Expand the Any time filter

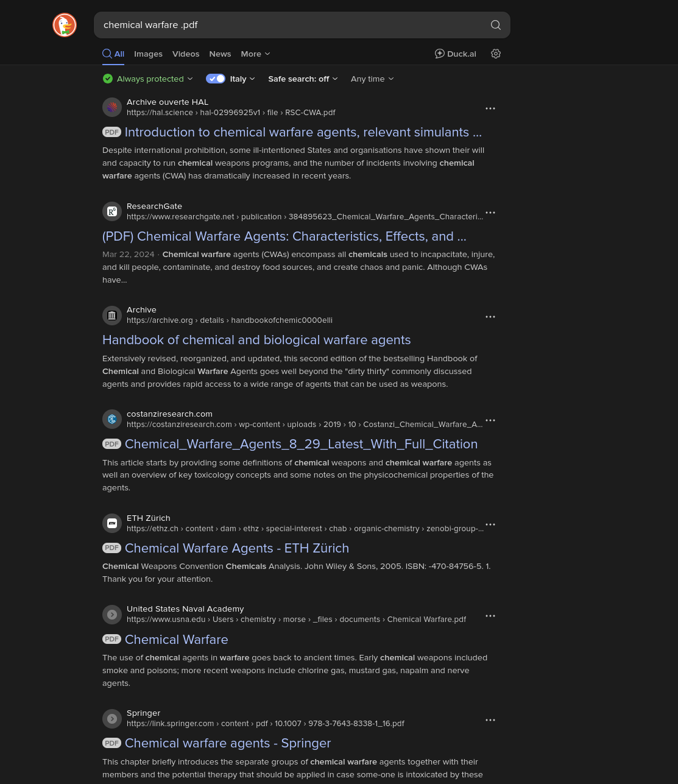point(372,79)
